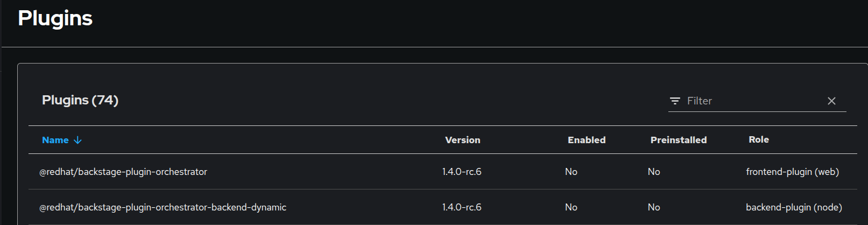Click Enabled value for orchestrator frontend plugin

[571, 172]
